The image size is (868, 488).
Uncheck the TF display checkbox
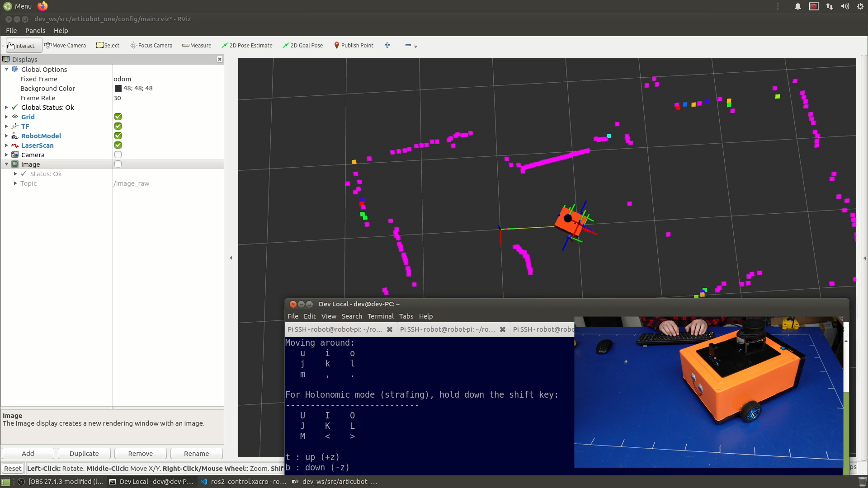[x=118, y=126]
